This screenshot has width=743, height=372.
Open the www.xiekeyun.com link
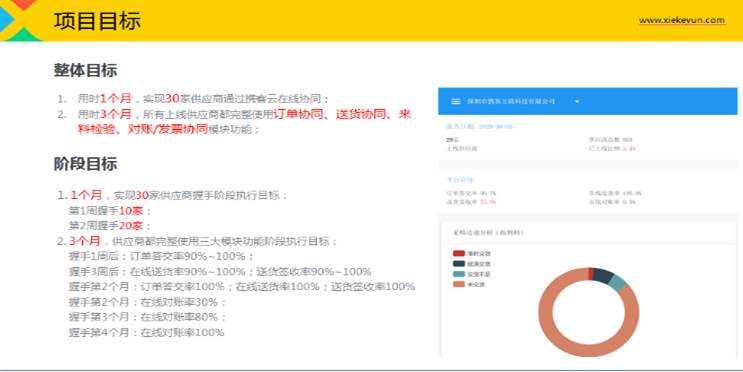coord(681,20)
